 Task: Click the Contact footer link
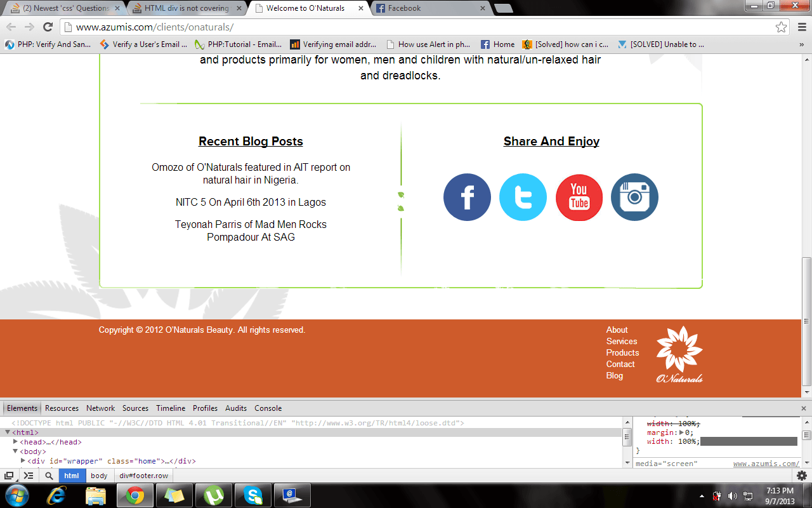click(620, 364)
